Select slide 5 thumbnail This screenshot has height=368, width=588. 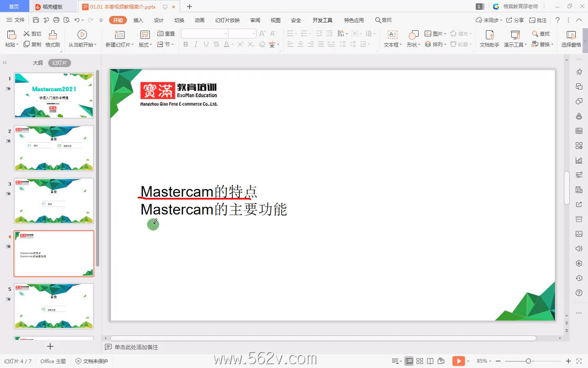54,306
